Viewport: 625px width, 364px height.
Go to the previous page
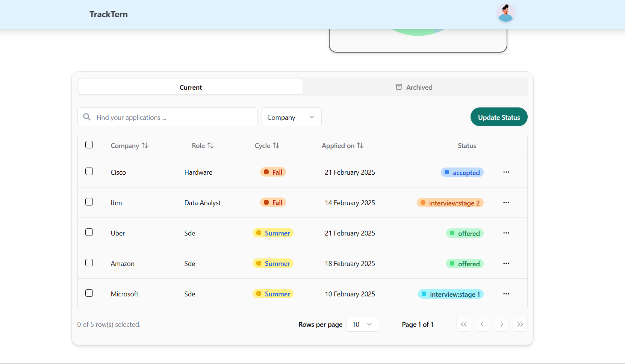[x=483, y=324]
